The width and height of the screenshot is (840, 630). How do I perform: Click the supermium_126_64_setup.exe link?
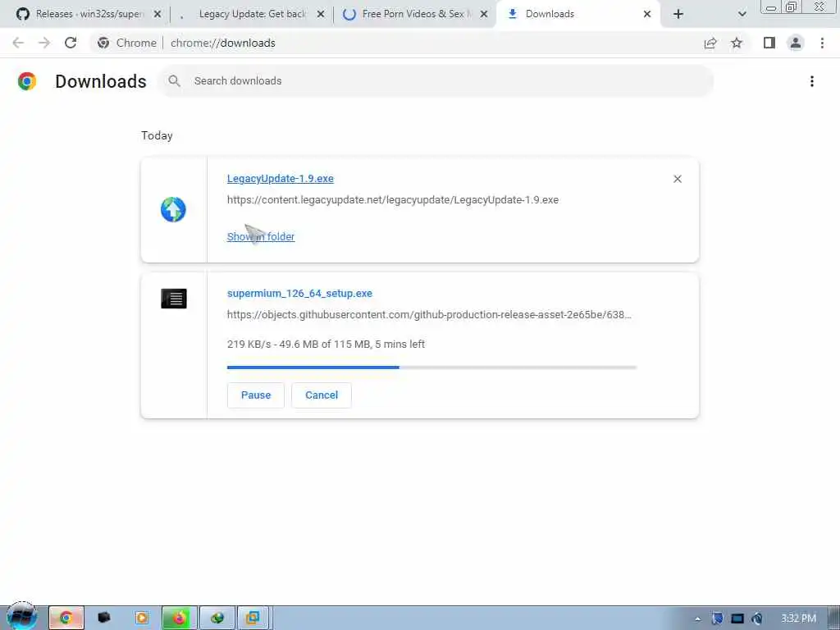coord(299,294)
